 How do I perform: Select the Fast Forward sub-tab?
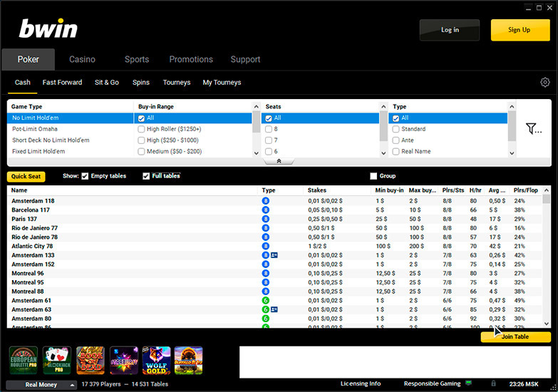click(62, 82)
